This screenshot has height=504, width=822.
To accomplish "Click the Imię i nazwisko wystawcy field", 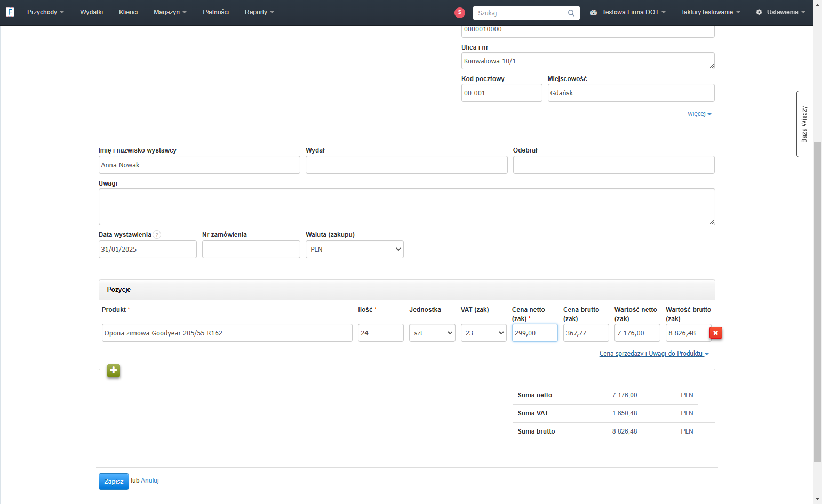I will [x=199, y=165].
